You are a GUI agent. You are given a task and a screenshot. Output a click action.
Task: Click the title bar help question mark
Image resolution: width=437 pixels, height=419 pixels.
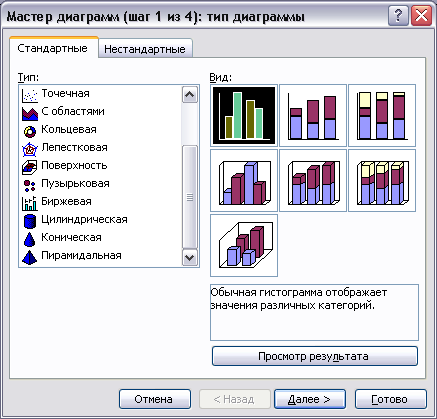click(x=398, y=16)
